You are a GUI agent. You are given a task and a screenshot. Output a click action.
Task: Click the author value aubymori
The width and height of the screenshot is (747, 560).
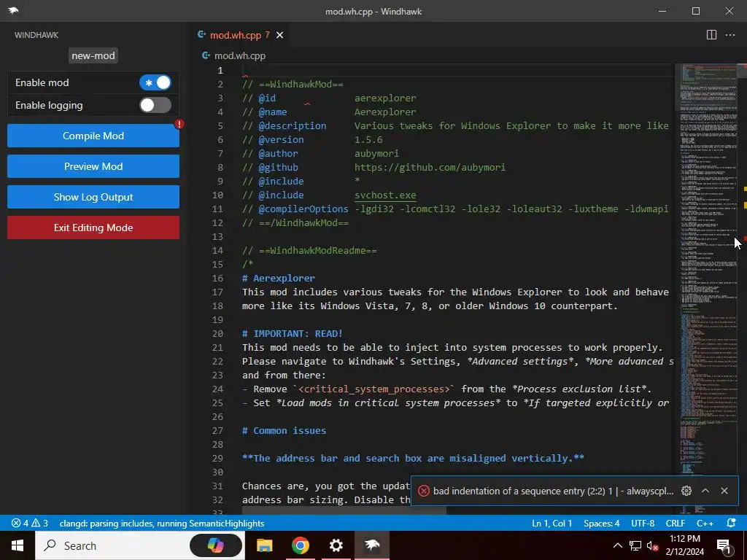point(376,153)
